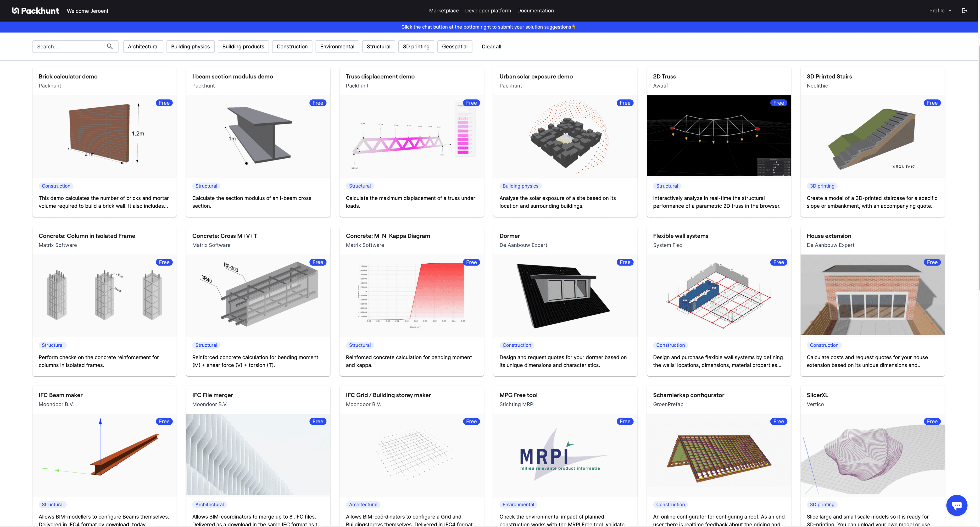
Task: Go to Developer platform
Action: pyautogui.click(x=488, y=11)
